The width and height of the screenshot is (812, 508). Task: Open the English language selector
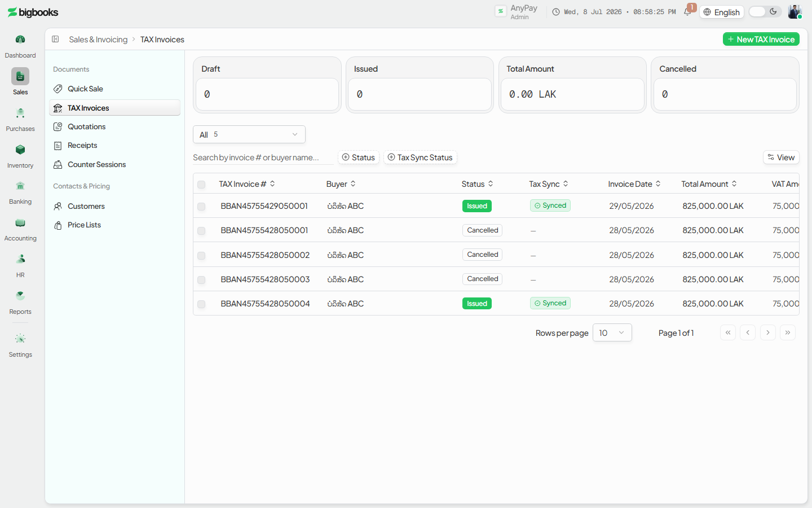(x=722, y=12)
